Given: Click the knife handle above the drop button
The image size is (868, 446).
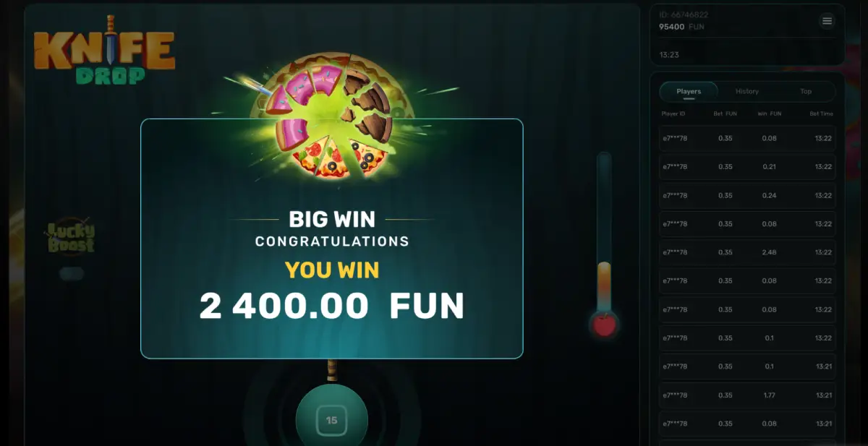Looking at the screenshot, I should coord(333,370).
